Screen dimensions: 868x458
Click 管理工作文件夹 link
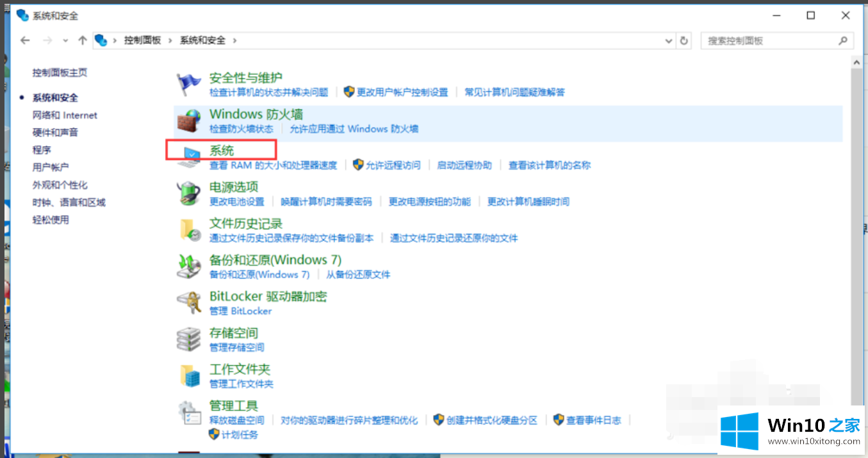tap(242, 384)
